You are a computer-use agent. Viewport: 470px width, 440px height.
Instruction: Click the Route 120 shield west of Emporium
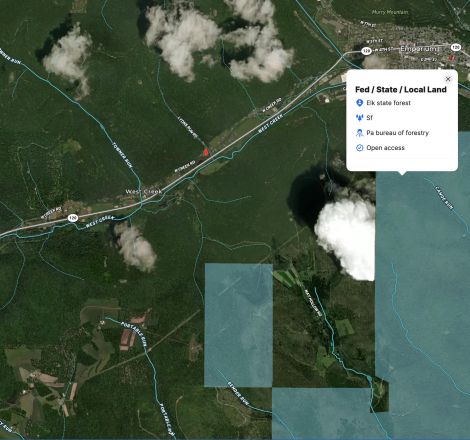coord(366,51)
